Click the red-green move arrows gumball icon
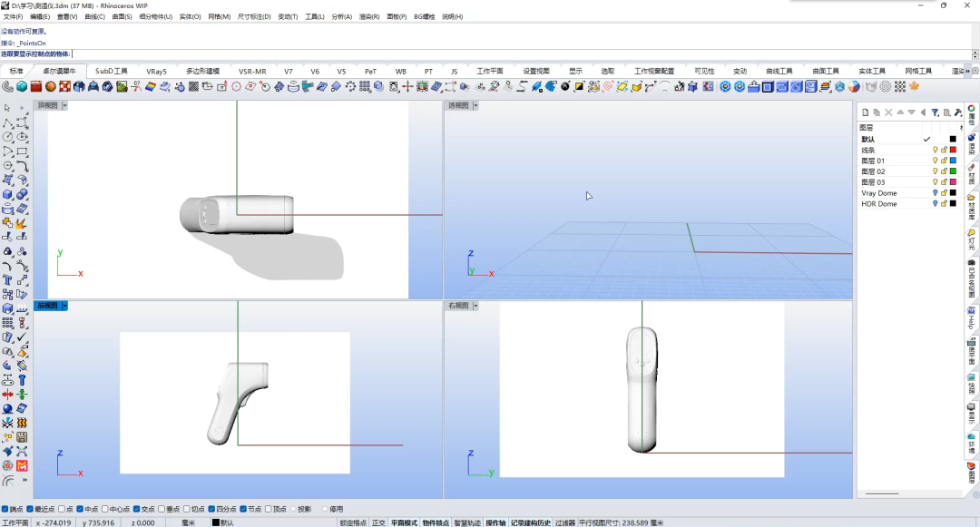The image size is (980, 527). point(407,87)
